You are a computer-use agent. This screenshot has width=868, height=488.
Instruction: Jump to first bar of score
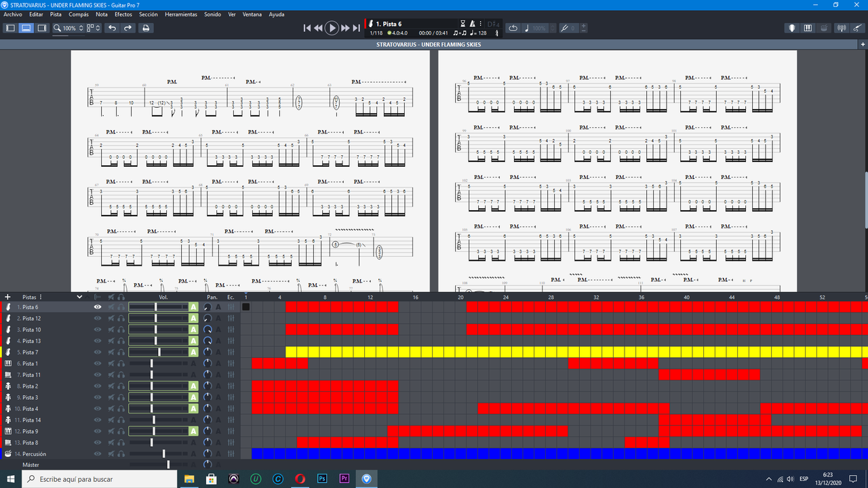[x=307, y=28]
